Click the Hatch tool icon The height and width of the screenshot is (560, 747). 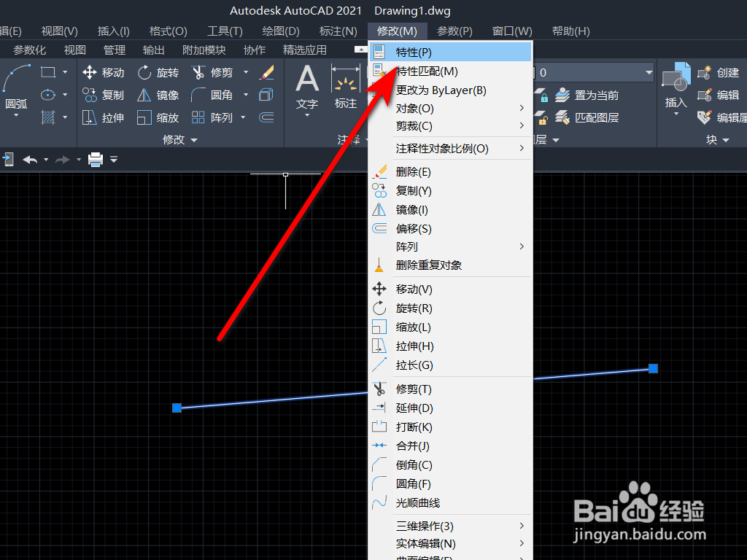pos(47,117)
